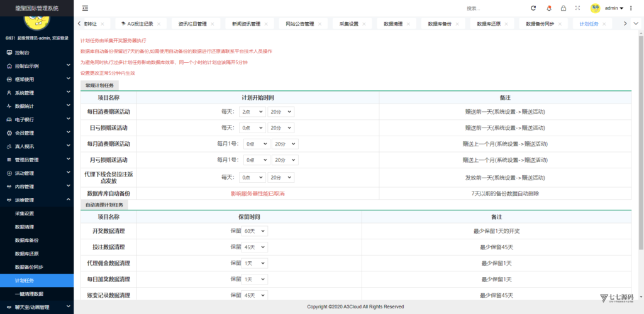Collapse the sidebar with the hamburger icon
644x314 pixels.
(x=85, y=8)
